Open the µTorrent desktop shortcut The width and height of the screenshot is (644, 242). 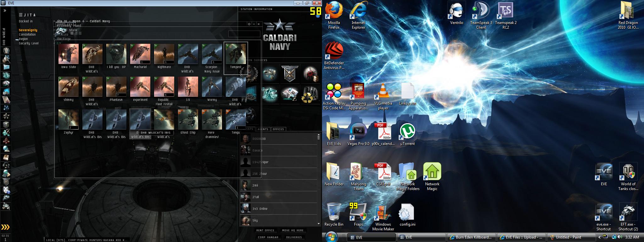[x=407, y=134]
